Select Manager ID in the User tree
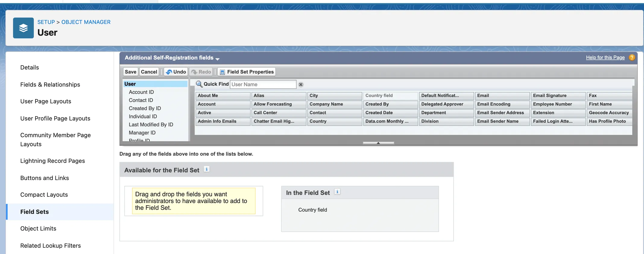 [142, 133]
